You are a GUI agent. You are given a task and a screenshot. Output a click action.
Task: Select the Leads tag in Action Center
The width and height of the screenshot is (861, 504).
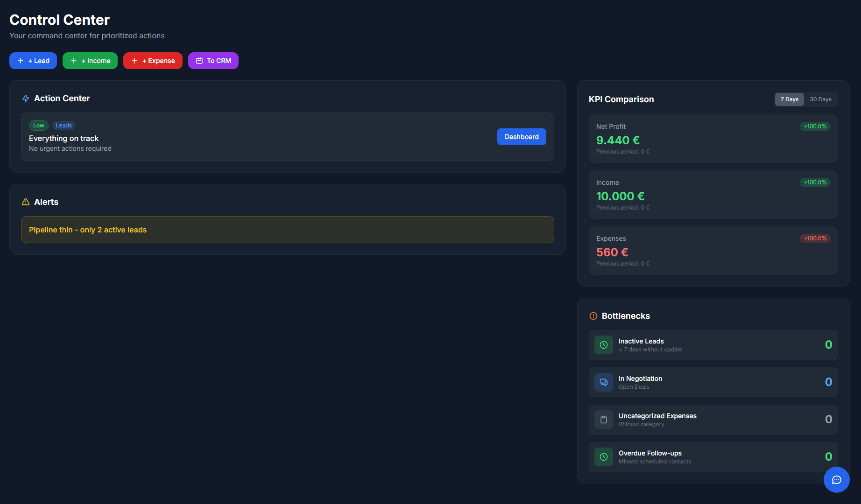point(64,125)
